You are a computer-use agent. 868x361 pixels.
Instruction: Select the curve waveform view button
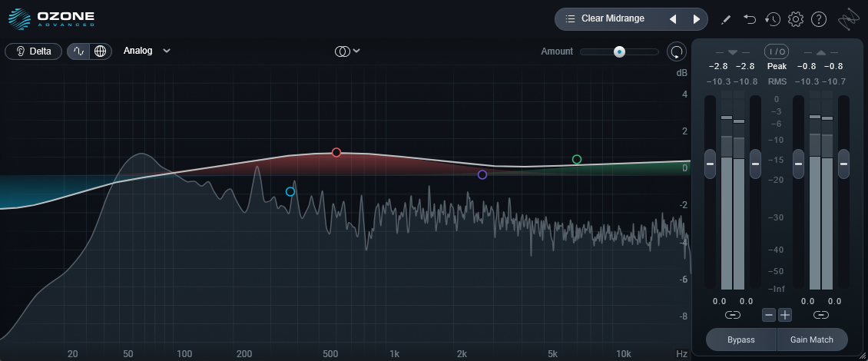[78, 51]
